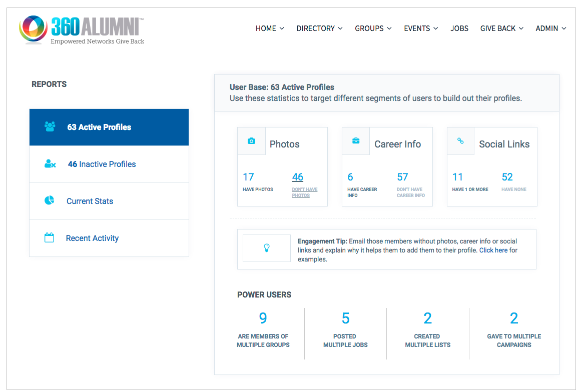Viewport: 579px width, 392px height.
Task: Click the 'ARE MEMBERS OF MULTIPLE GROUPS' label
Action: (263, 340)
